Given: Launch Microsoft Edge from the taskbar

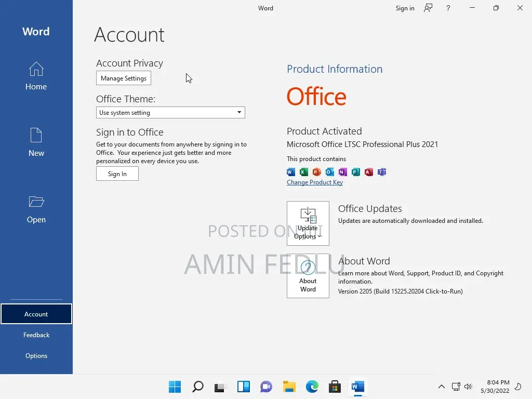Looking at the screenshot, I should (x=312, y=387).
